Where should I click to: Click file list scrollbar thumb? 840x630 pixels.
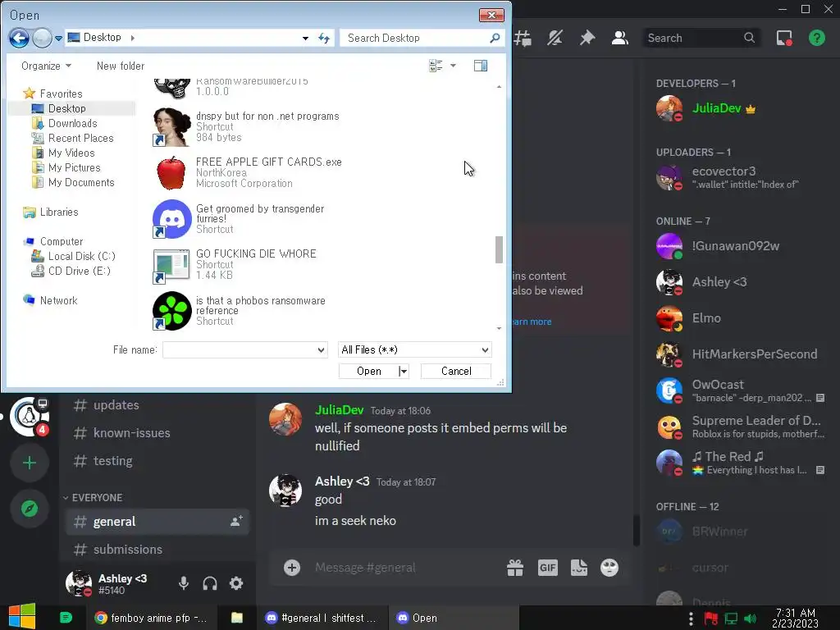[499, 249]
